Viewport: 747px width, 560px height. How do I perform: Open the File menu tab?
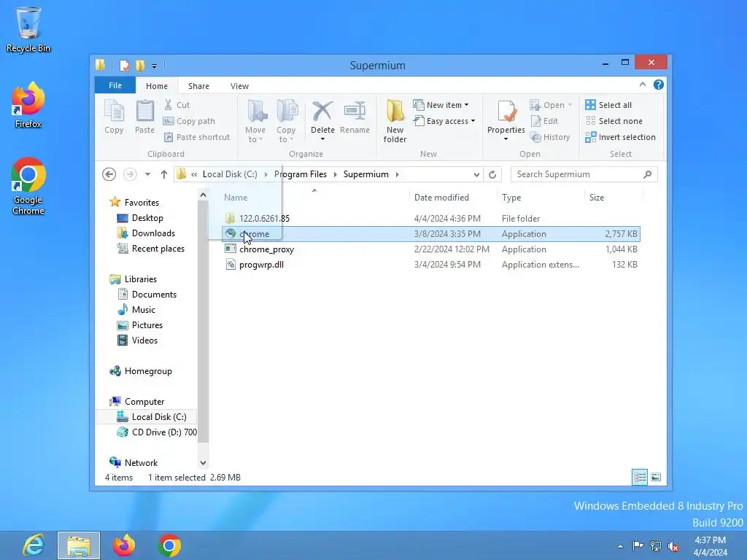click(x=115, y=86)
